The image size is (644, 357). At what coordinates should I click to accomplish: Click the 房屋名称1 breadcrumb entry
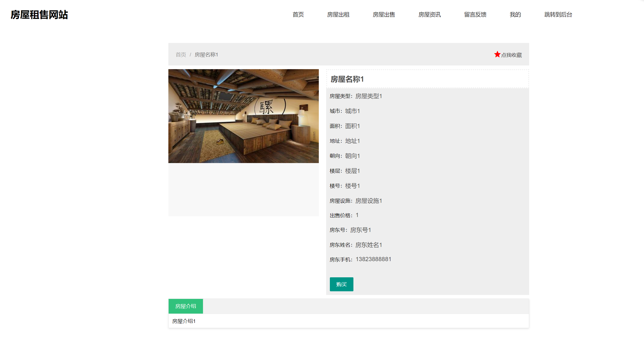tap(206, 54)
